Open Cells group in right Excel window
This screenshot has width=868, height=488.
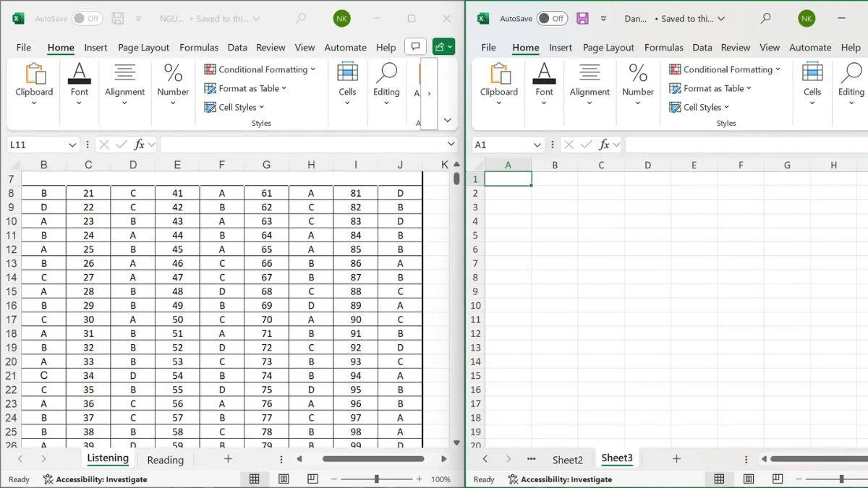[x=812, y=84]
